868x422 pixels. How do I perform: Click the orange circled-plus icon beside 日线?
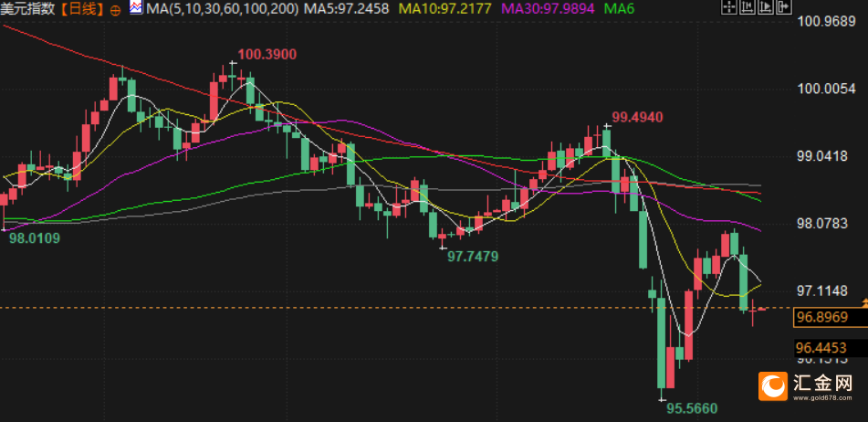115,9
